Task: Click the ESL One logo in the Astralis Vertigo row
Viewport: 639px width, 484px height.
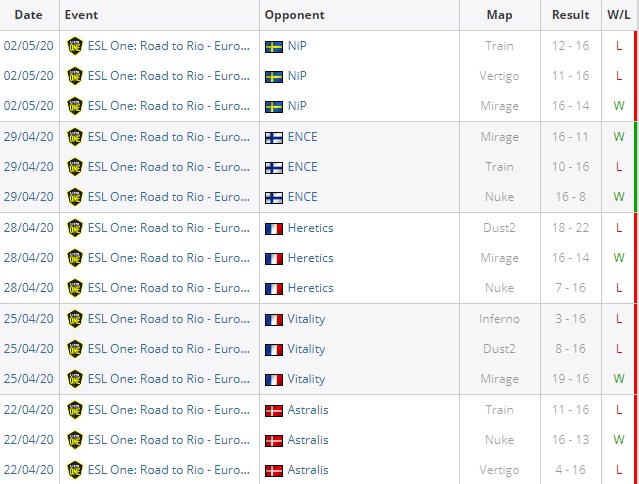Action: click(x=74, y=470)
